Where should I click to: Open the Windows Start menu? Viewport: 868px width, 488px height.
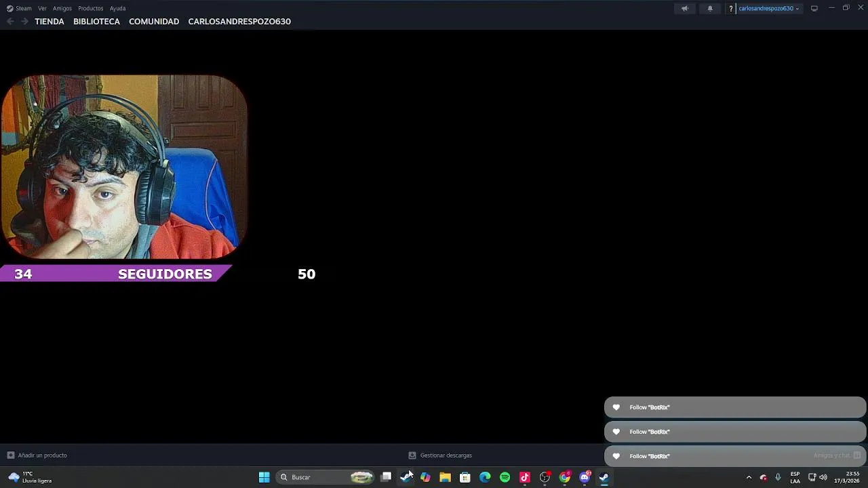(264, 477)
